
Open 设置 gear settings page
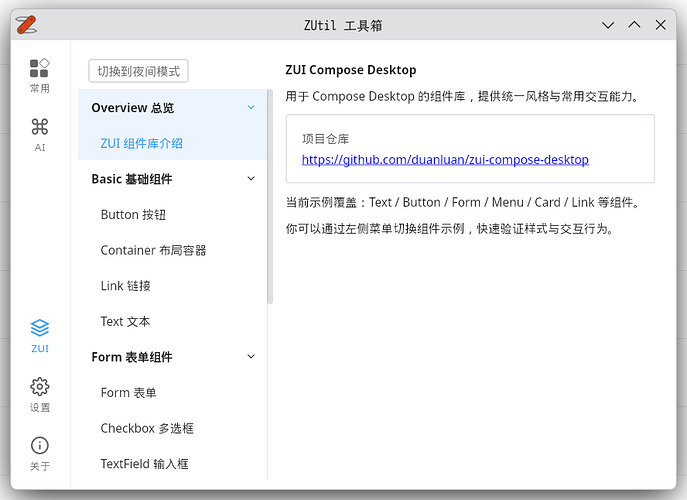(x=39, y=394)
